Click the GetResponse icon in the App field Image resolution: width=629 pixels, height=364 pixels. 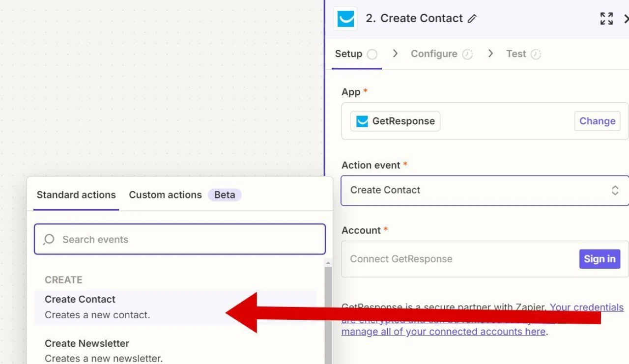[x=362, y=121]
